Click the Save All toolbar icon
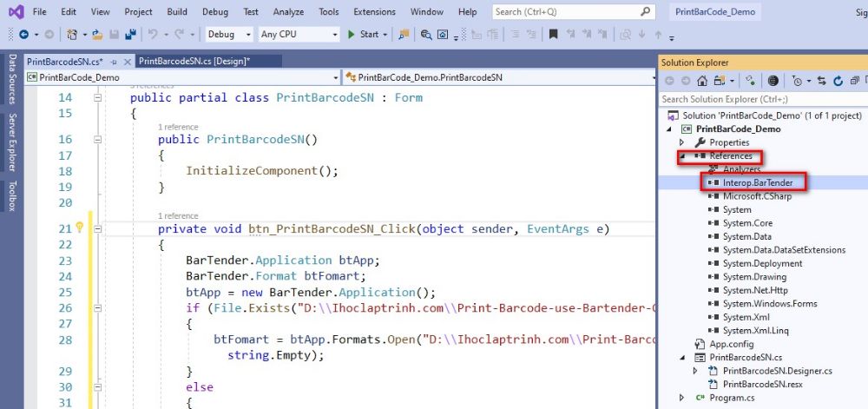Viewport: 868px width, 409px height. pos(131,35)
